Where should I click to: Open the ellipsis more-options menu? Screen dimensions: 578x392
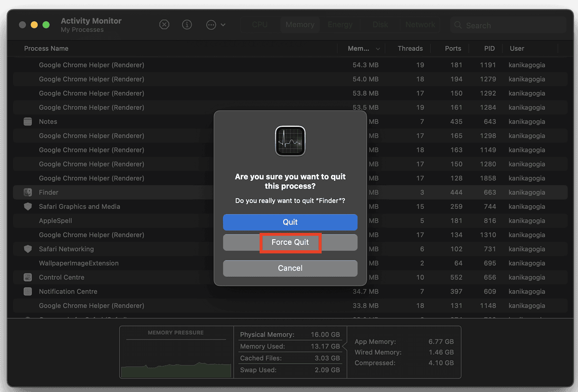click(x=216, y=25)
